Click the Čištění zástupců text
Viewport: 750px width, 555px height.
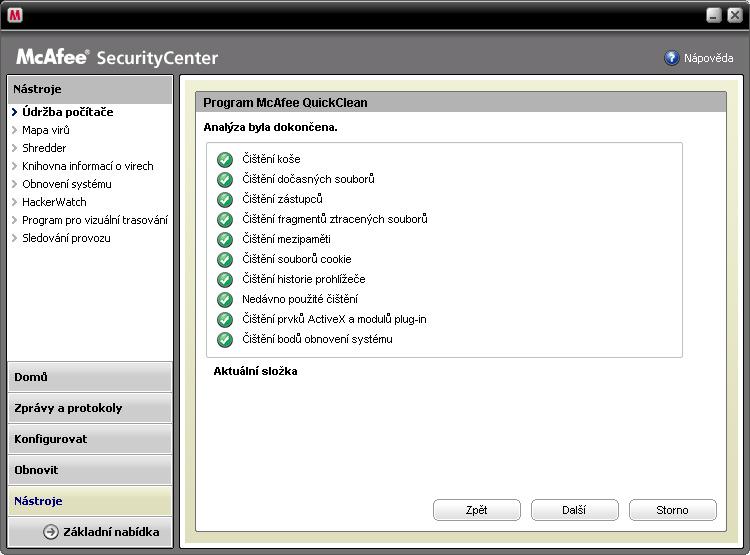(282, 200)
